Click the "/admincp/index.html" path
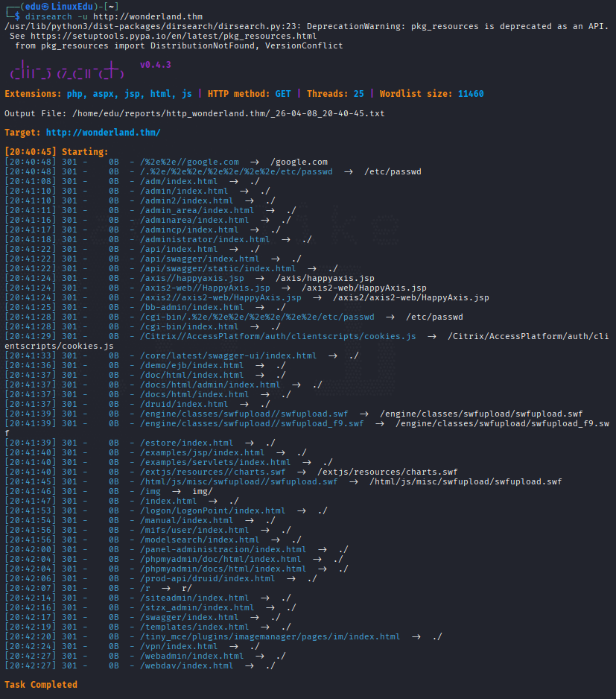 pos(189,230)
